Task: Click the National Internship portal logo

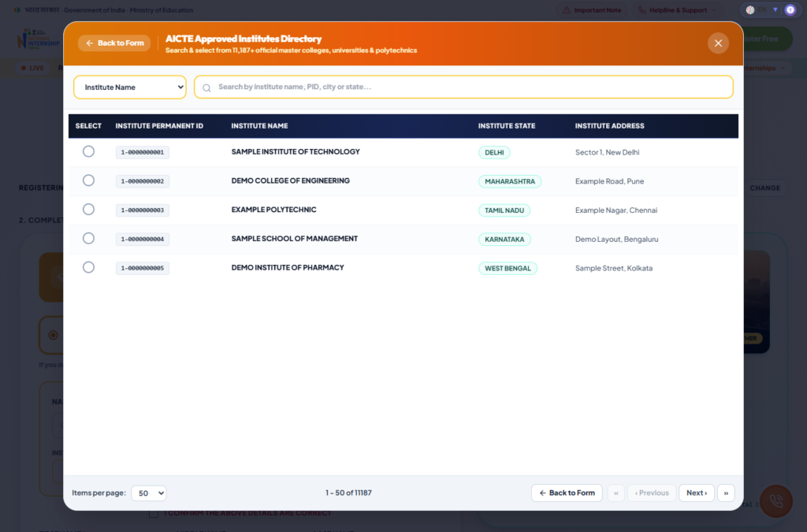Action: click(39, 39)
